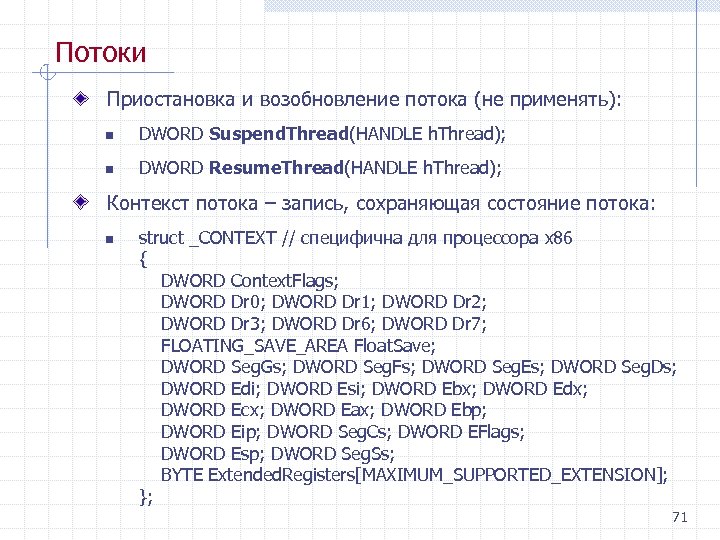The image size is (720, 540).
Task: Click the line "BYTE ExtendedRegisters[MAXIMUM_SUPPORTED_EXTENSION];"
Action: (414, 475)
